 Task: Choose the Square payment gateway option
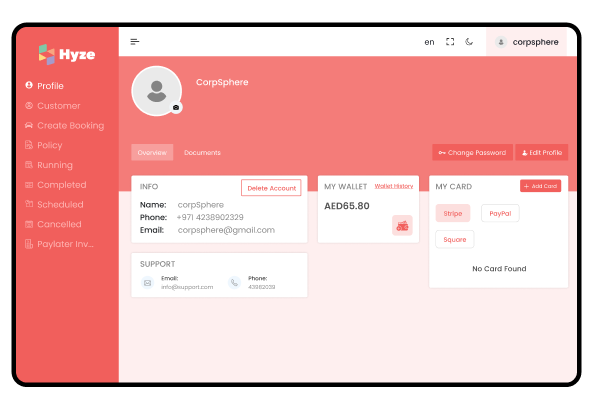click(x=455, y=239)
